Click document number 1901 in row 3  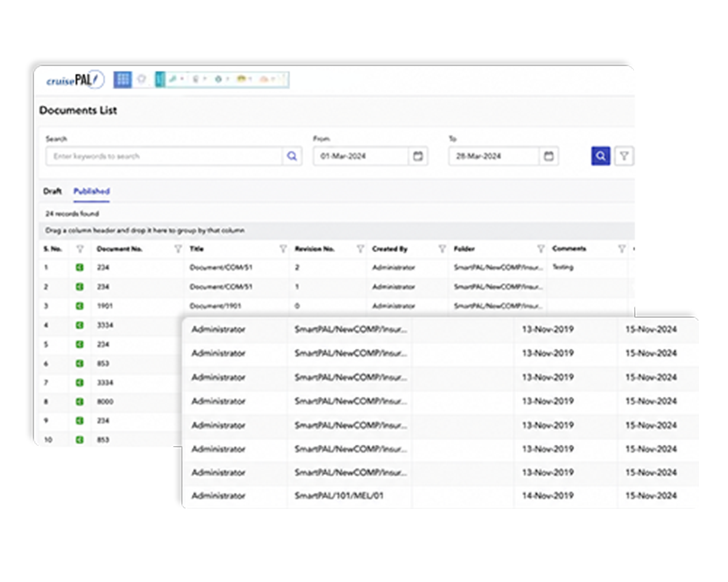[105, 306]
